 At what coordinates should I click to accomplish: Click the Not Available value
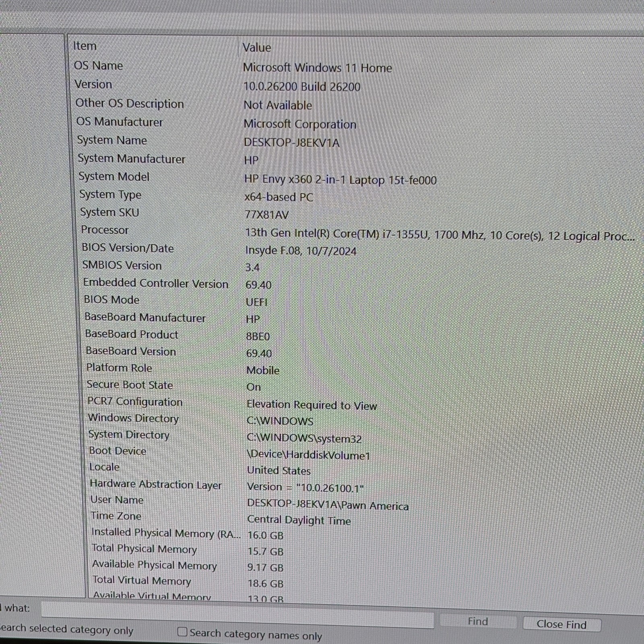(x=278, y=105)
